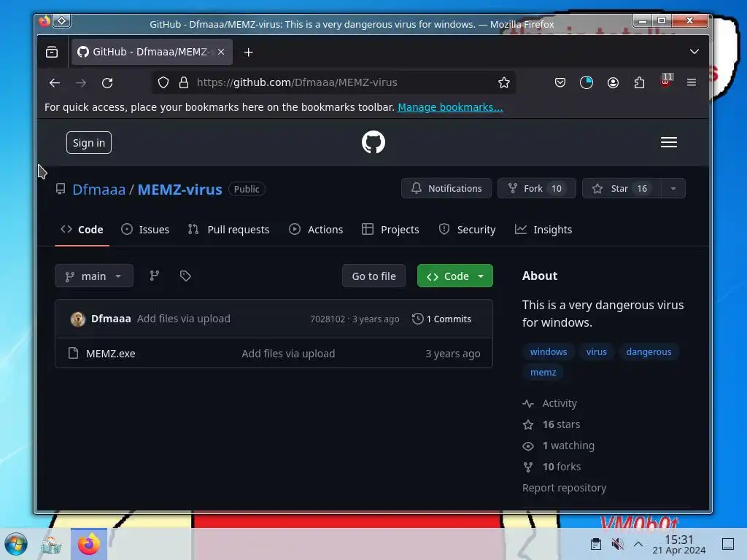Click the Dfmaaa avatar in commit row
The height and width of the screenshot is (560, 747).
77,319
